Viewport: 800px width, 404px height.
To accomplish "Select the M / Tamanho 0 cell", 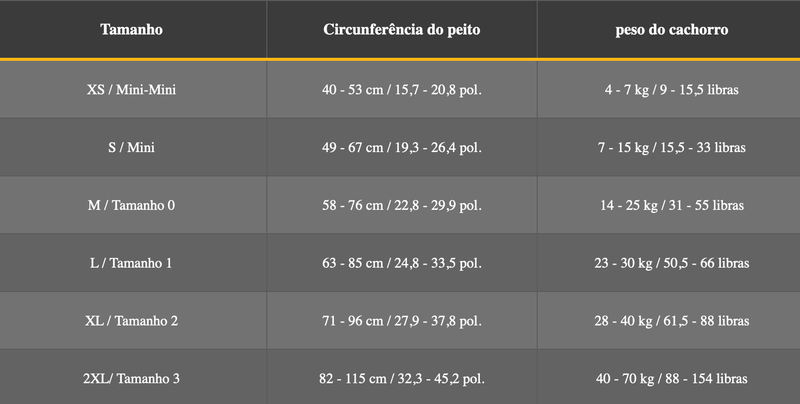I will tap(132, 205).
